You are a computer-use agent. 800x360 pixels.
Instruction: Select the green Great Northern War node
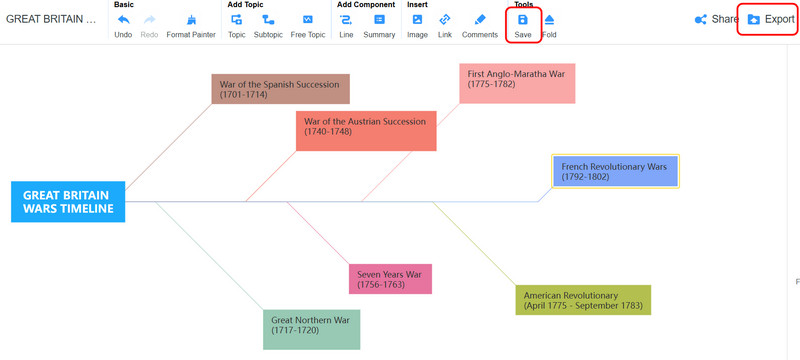click(311, 329)
